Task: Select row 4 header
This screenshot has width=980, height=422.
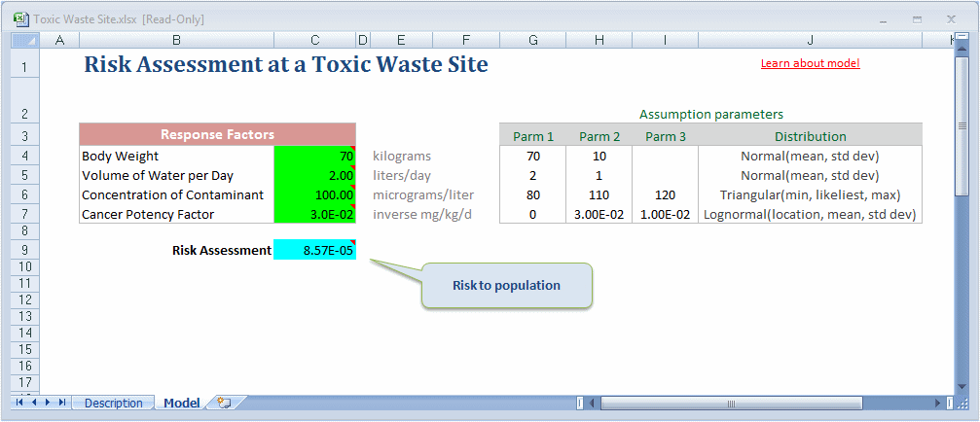Action: [x=26, y=156]
